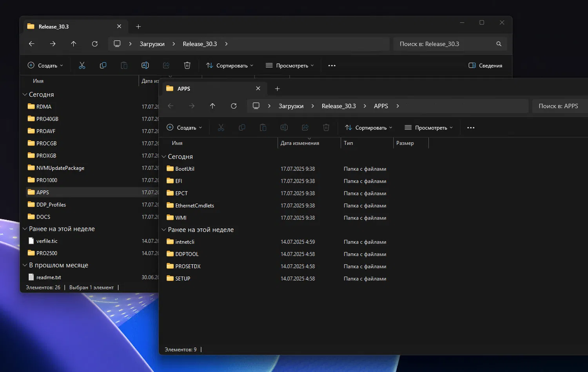588x372 pixels.
Task: Click back arrow in Release_30.3 window
Action: click(32, 44)
